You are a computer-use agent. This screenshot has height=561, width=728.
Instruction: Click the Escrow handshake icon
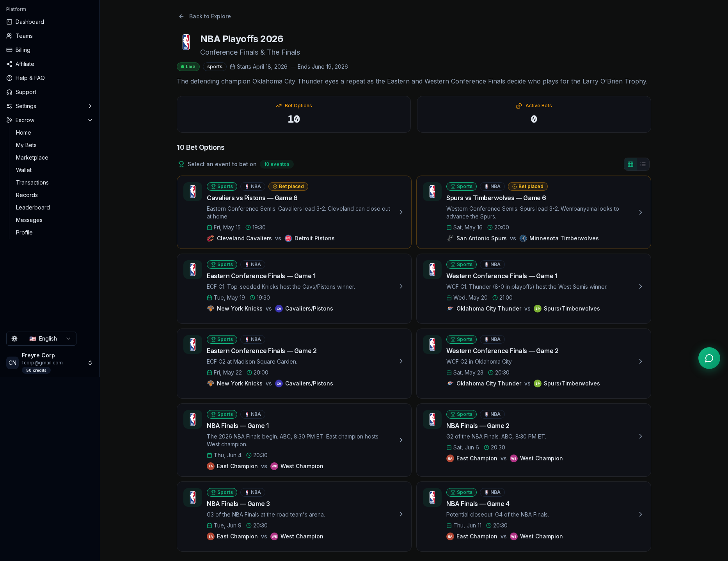[9, 120]
